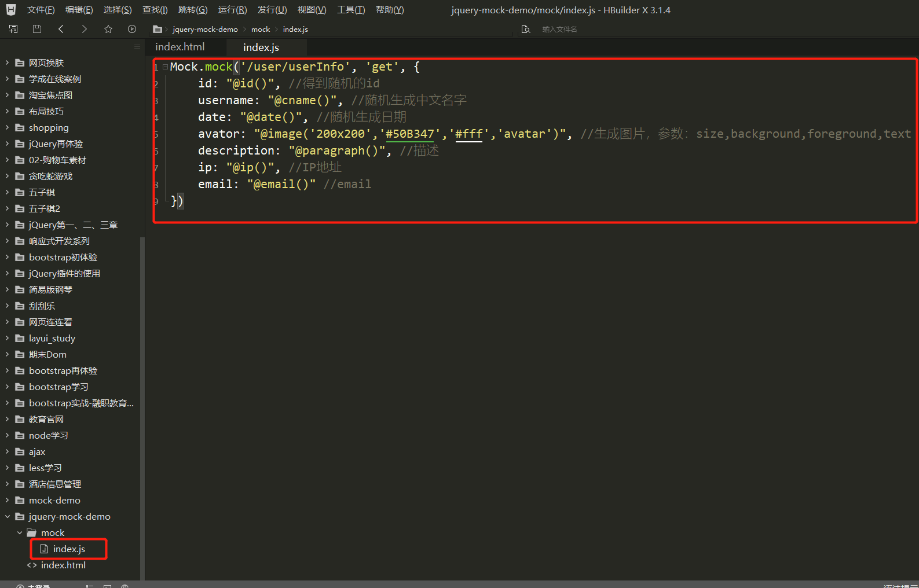The image size is (919, 588).
Task: Expand the jQuery再体验 folder
Action: pos(7,144)
